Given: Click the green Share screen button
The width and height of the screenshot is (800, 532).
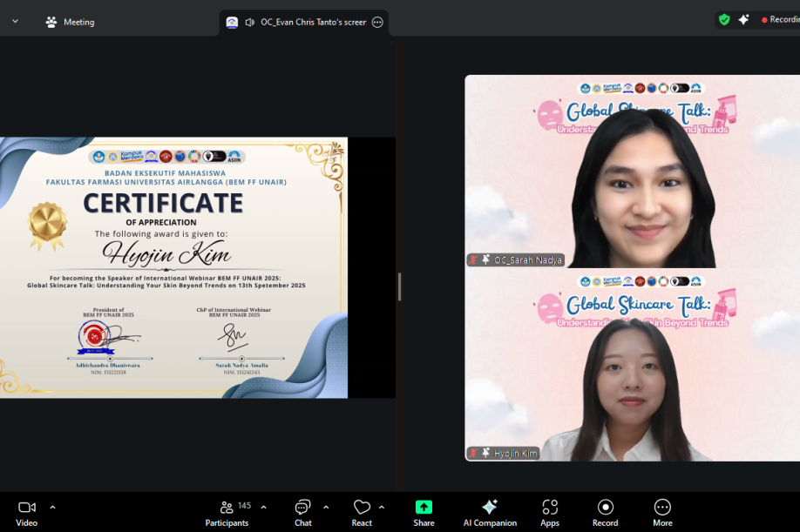Looking at the screenshot, I should 424,513.
